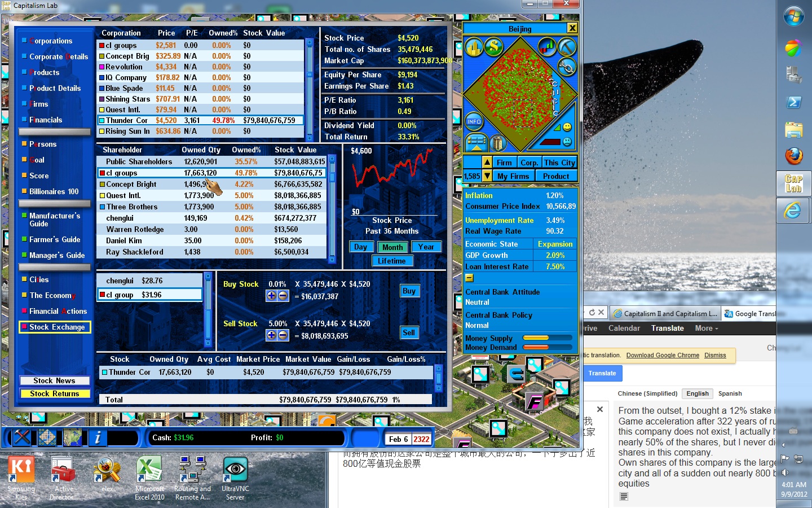Toggle the This City filter

[x=559, y=163]
